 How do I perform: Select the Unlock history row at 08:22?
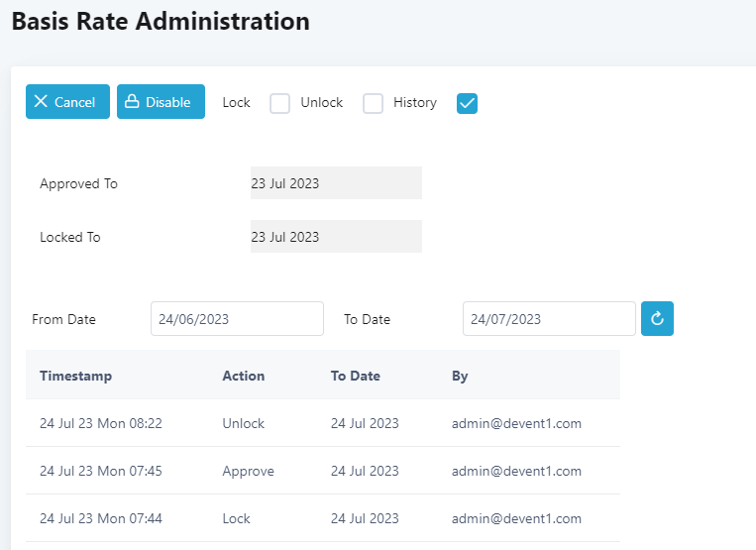click(323, 423)
